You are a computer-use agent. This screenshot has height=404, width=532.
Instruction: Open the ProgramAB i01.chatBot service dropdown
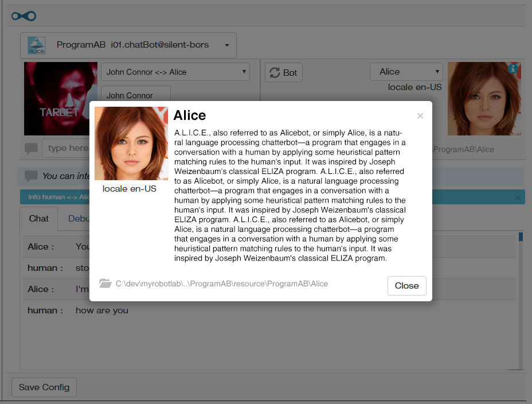(x=128, y=45)
